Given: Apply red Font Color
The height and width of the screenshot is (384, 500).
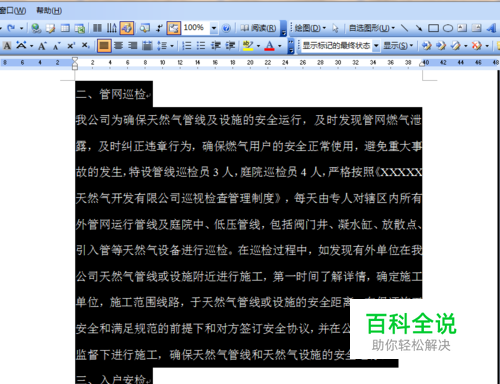Looking at the screenshot, I should 269,46.
